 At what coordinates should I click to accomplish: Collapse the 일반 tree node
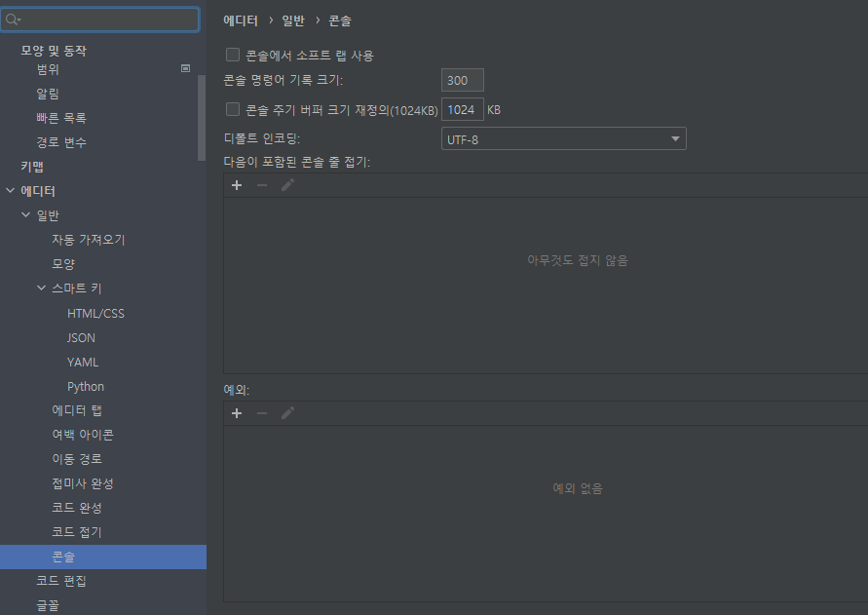pos(25,215)
